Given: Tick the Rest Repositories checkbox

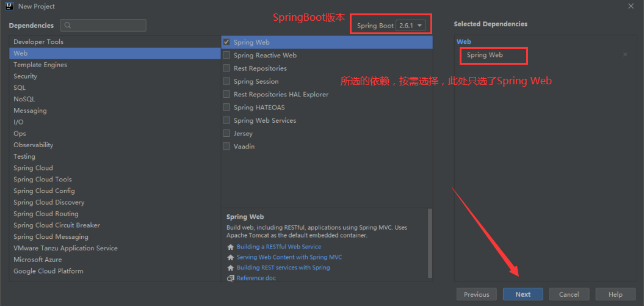Looking at the screenshot, I should [x=226, y=68].
